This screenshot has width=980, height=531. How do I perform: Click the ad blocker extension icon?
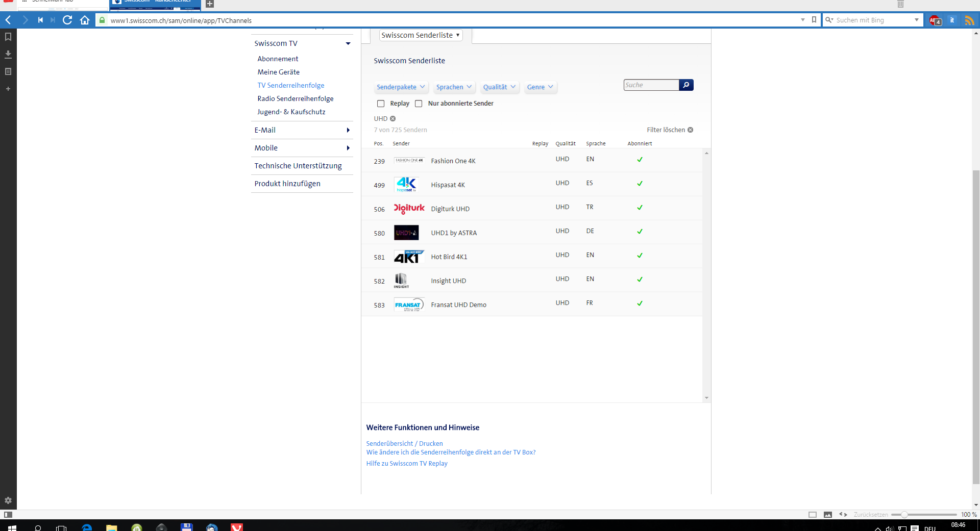click(935, 20)
